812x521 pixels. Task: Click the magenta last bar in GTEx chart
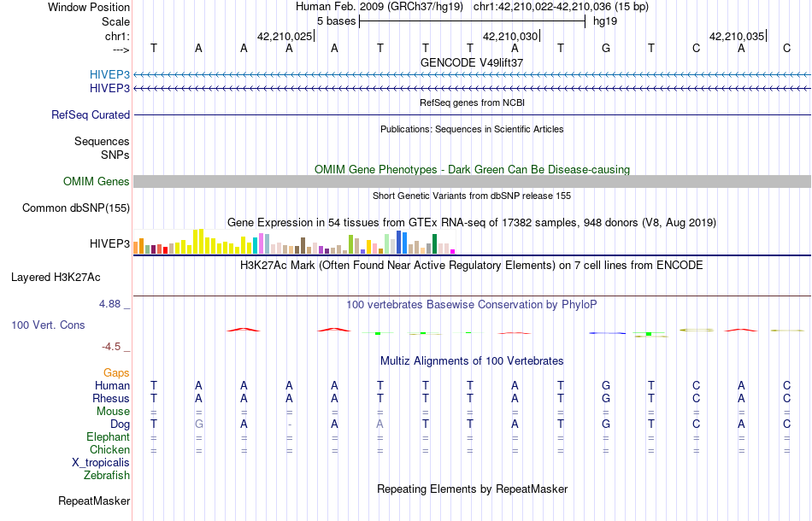click(x=453, y=251)
